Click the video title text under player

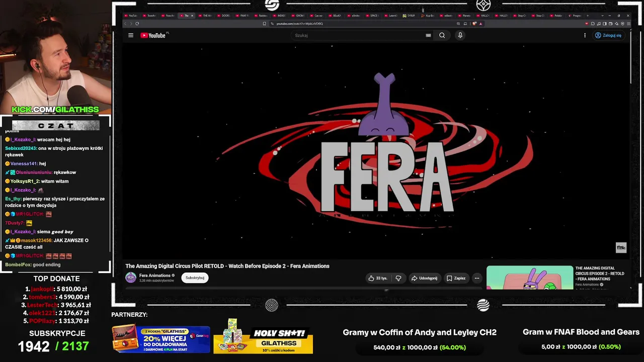pos(227,266)
